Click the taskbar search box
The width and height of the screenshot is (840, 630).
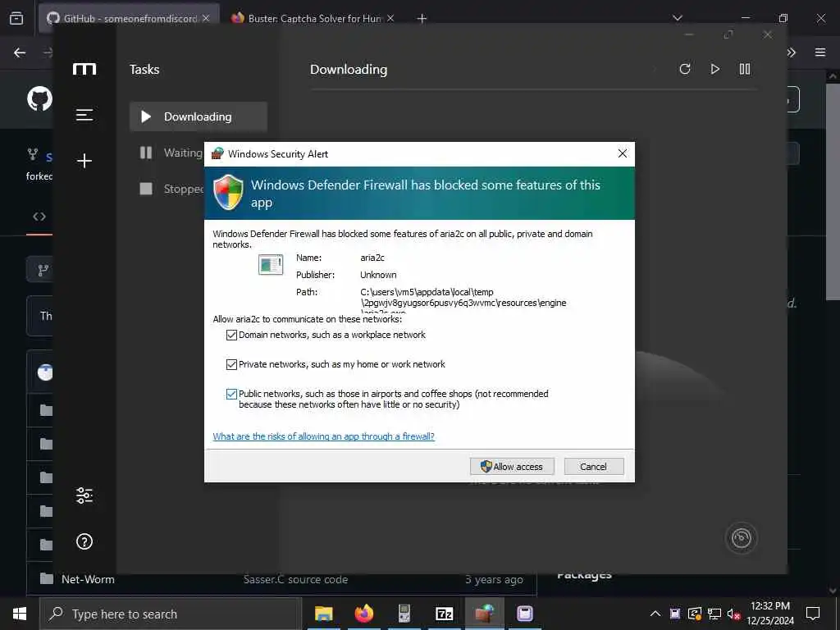pyautogui.click(x=171, y=614)
